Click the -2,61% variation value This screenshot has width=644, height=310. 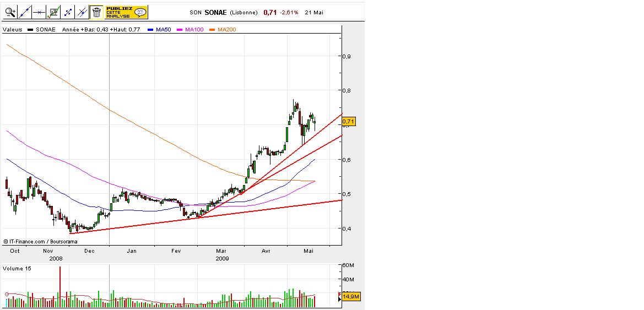pos(289,12)
